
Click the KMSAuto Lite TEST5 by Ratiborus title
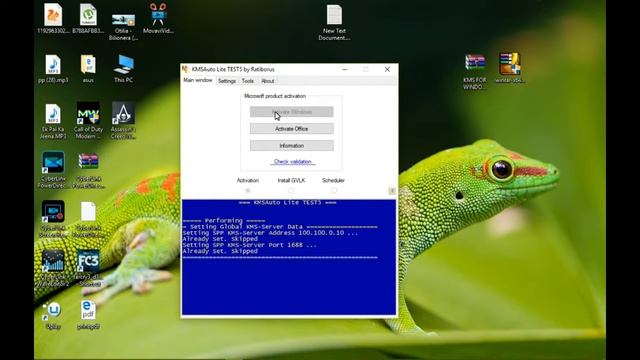233,69
